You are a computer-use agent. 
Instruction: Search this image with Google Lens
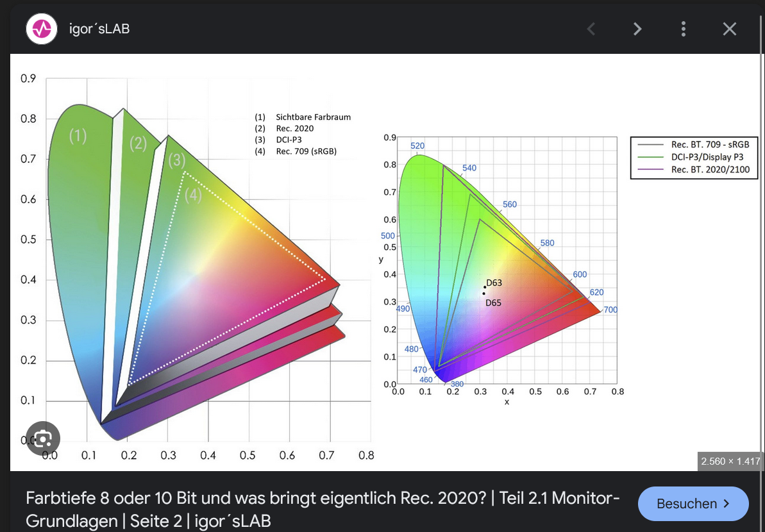coord(42,438)
